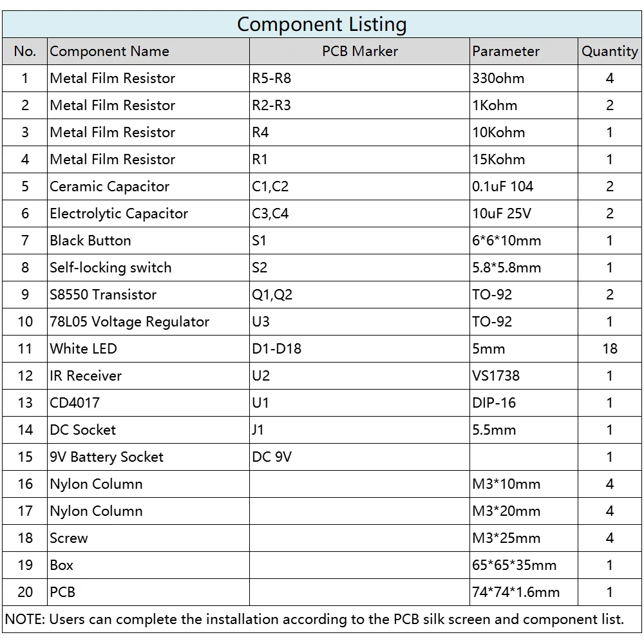Image resolution: width=644 pixels, height=644 pixels.
Task: Click the NOTE text at bottom
Action: click(315, 620)
